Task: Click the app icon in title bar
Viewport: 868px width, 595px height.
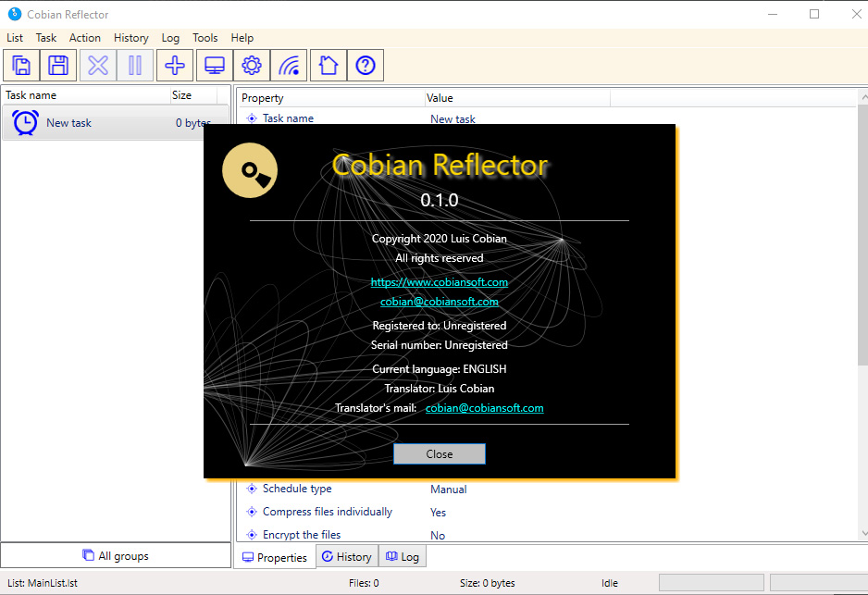Action: [15, 14]
